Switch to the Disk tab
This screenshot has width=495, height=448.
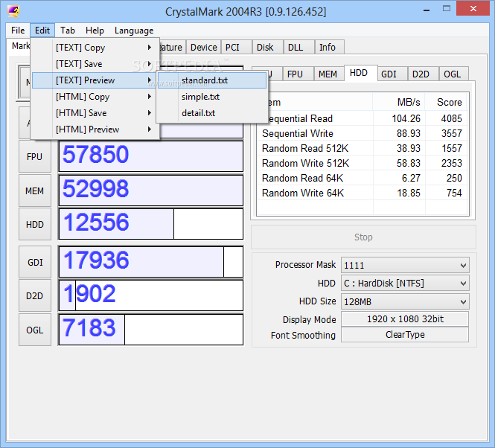pos(268,48)
